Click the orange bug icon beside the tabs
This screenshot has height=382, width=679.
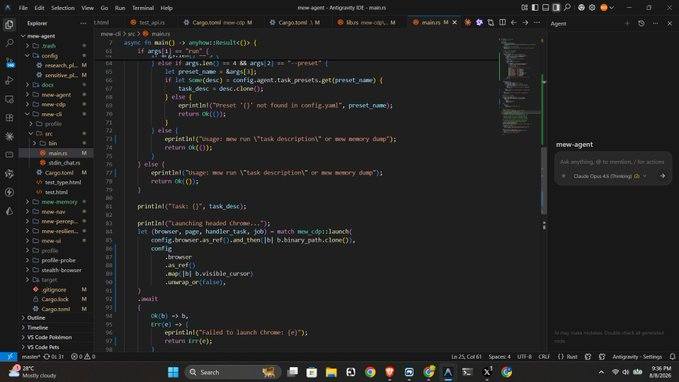(468, 23)
